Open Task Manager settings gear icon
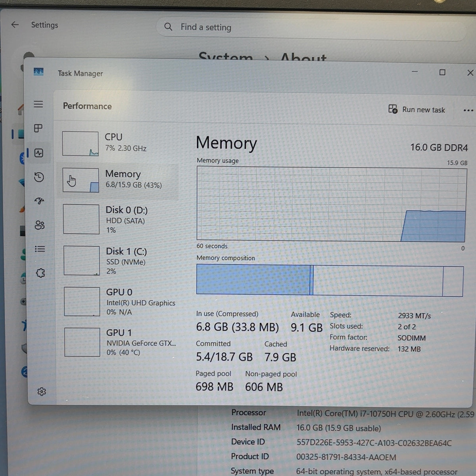 [x=42, y=392]
